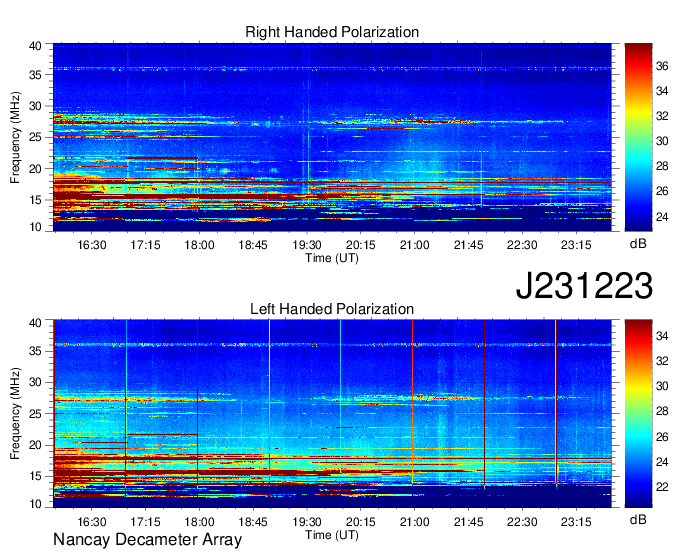Click the Left Handed Polarization spectrogram image

point(332,414)
